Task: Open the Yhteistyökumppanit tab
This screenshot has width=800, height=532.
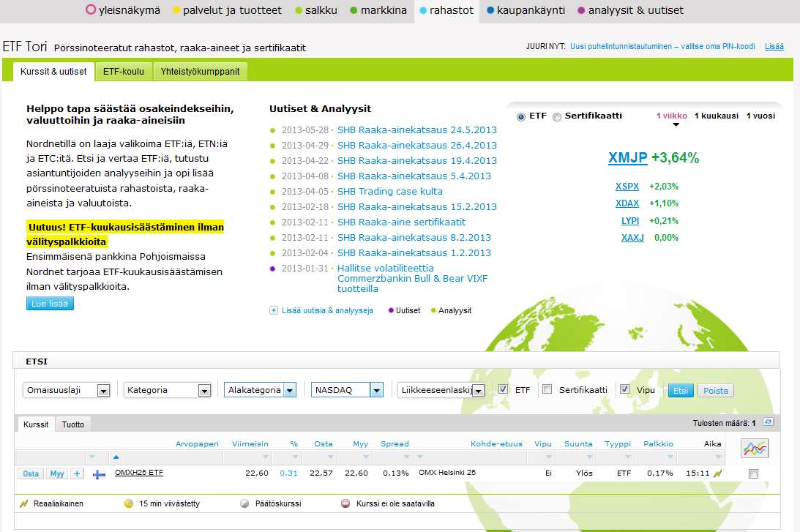Action: [x=200, y=72]
